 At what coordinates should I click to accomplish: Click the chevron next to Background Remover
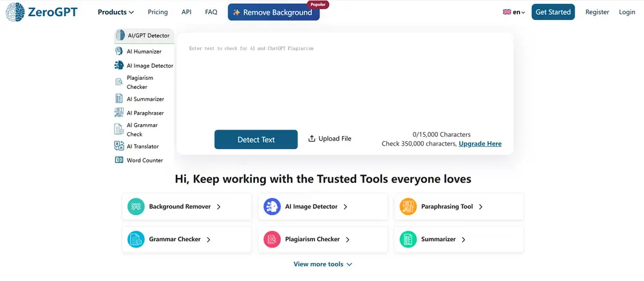click(218, 207)
